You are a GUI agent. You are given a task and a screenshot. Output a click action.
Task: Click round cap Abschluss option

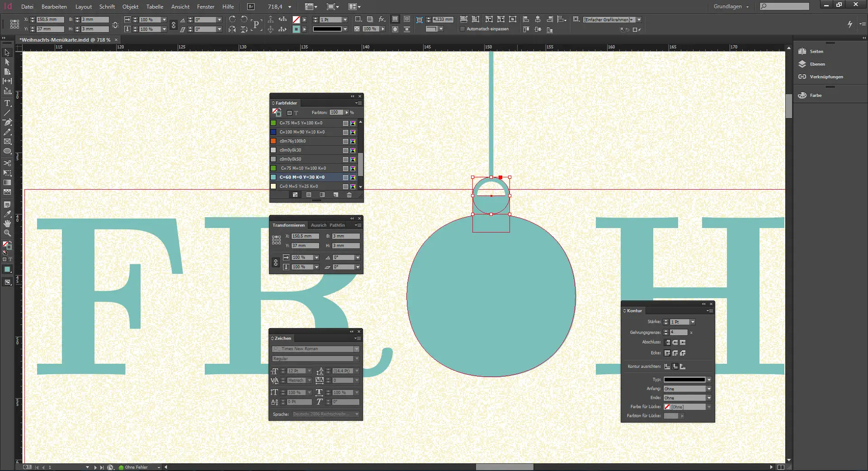coord(675,343)
